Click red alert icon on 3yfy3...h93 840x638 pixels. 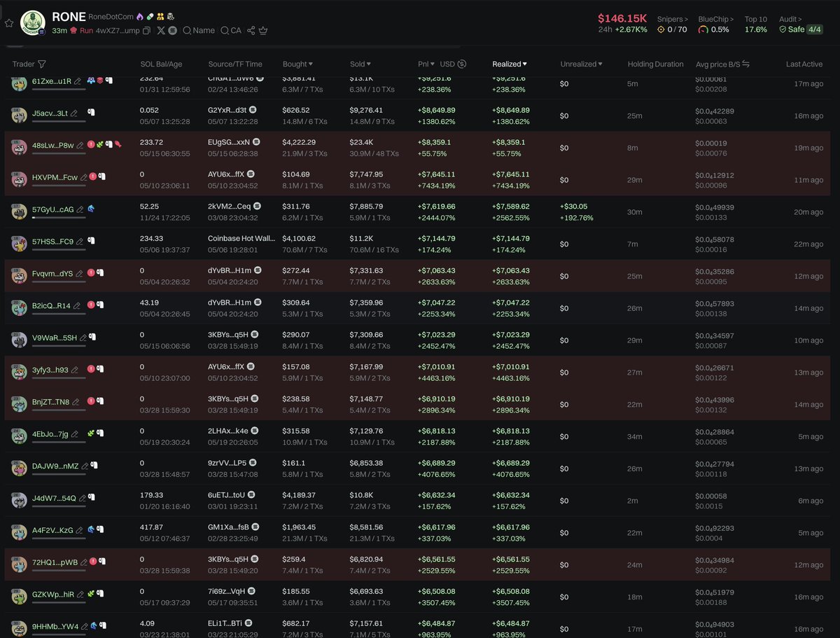click(x=91, y=369)
